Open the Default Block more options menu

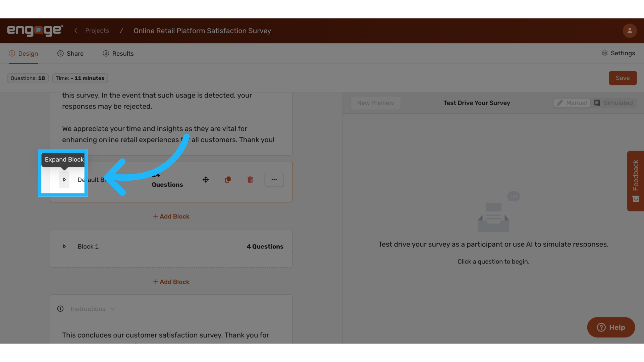click(274, 180)
